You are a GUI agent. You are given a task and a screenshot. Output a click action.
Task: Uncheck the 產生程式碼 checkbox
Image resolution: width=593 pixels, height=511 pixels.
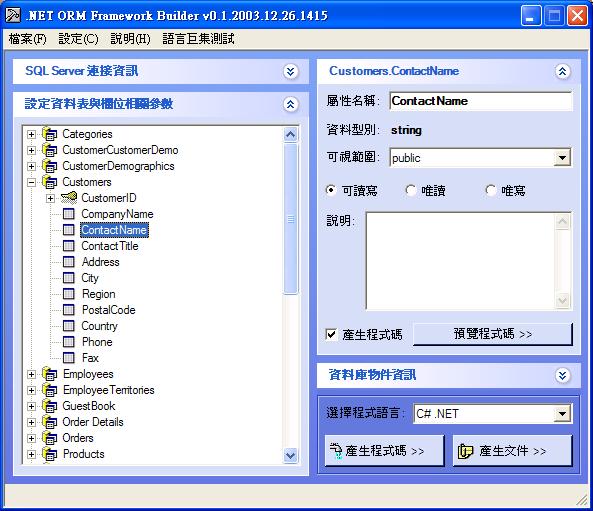coord(331,334)
